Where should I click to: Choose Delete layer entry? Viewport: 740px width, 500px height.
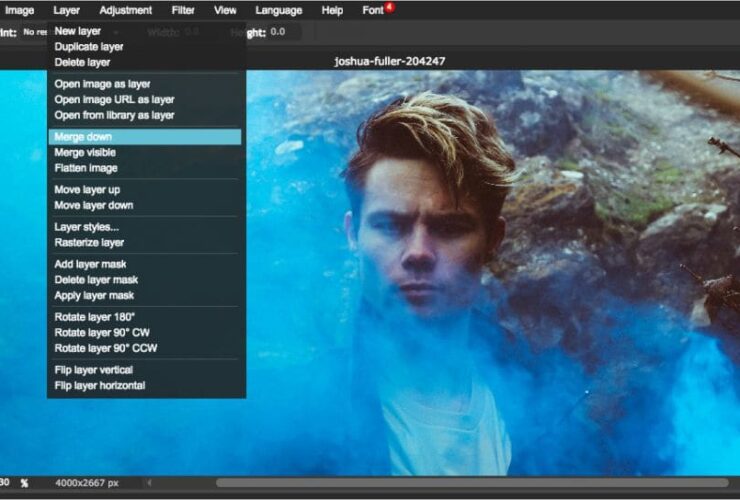144,62
